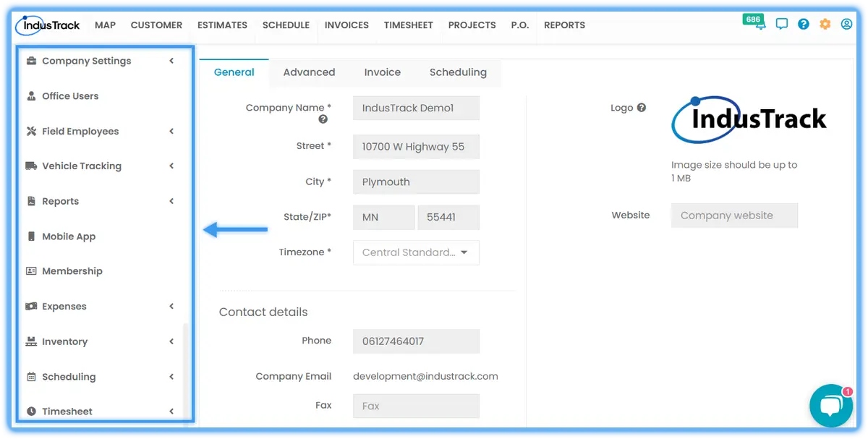Open the help question mark in header

pos(804,24)
